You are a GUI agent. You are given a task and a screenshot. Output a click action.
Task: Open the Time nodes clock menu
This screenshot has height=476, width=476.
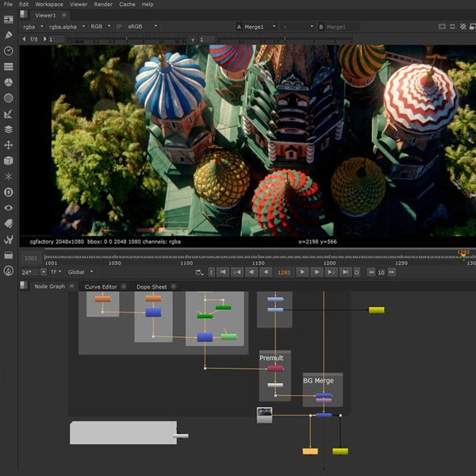tap(9, 51)
